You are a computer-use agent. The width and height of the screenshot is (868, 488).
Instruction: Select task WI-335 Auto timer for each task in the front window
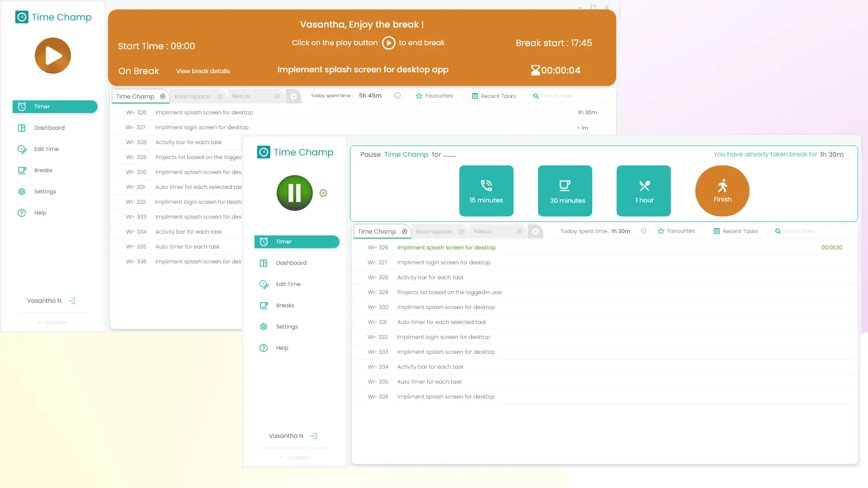[x=604, y=382]
